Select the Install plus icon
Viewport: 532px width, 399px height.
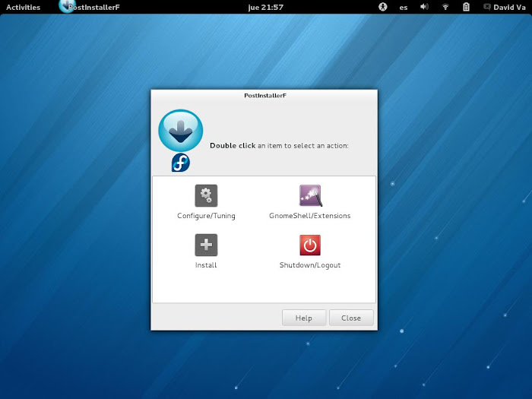point(206,245)
